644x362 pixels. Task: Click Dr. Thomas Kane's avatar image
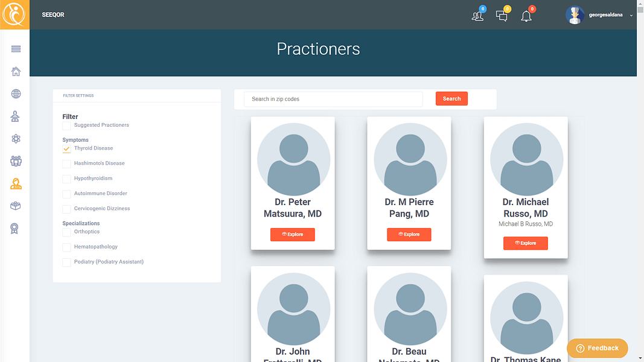[x=526, y=318]
